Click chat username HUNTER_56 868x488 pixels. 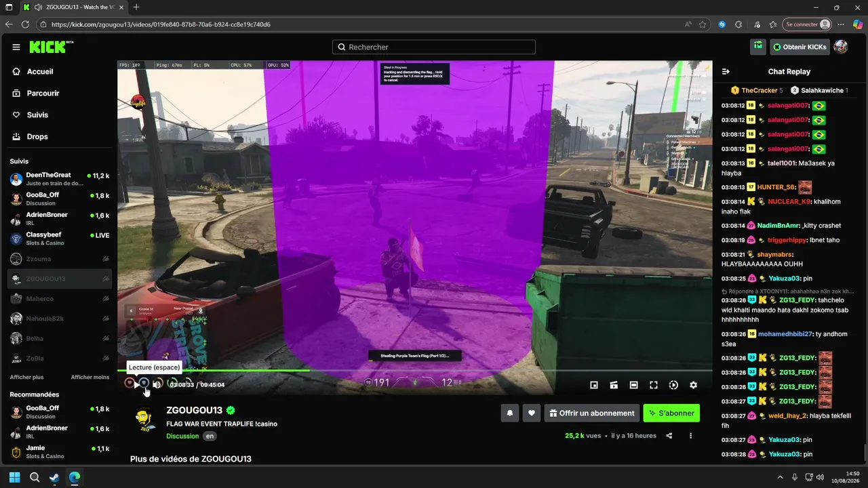coord(776,187)
